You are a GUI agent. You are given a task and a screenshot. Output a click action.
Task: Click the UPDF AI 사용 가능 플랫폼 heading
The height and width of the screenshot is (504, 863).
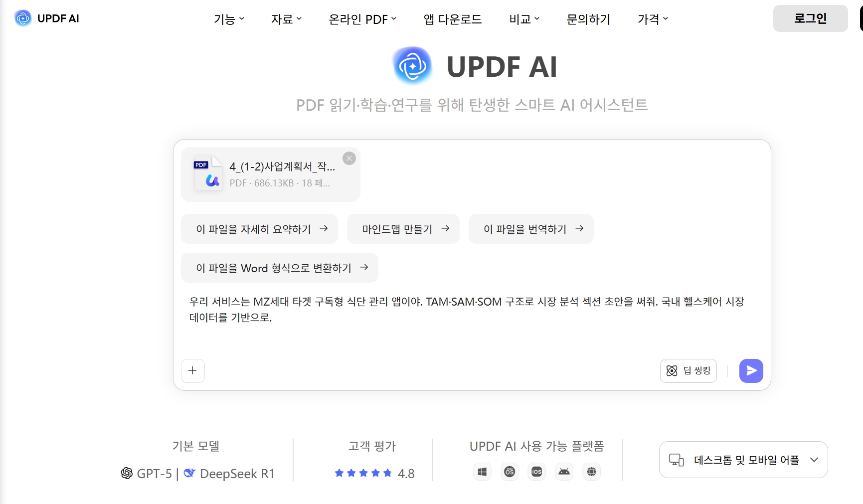point(536,446)
